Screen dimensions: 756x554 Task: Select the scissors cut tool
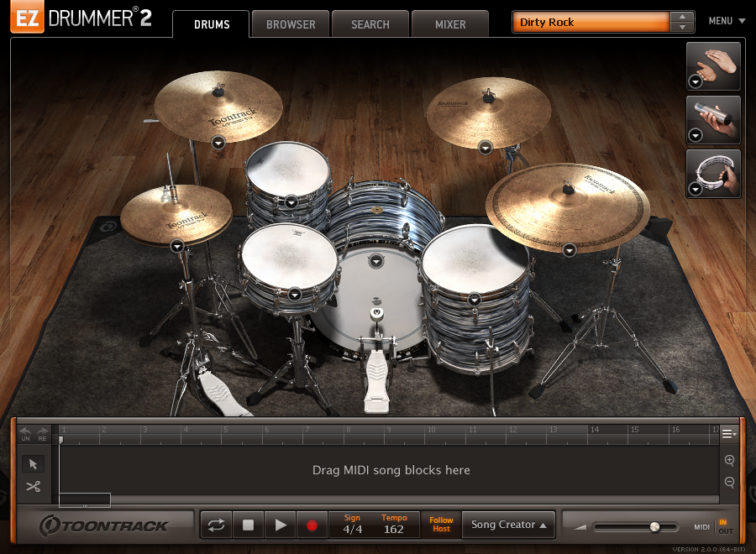(34, 487)
